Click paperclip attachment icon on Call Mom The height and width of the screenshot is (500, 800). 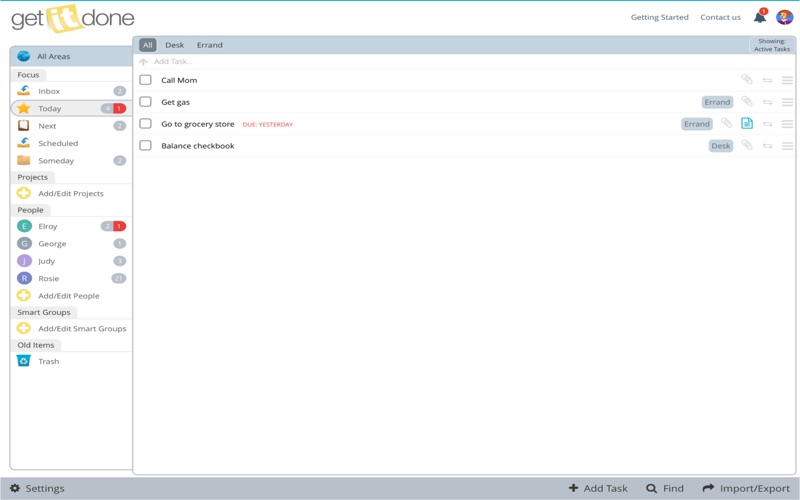tap(747, 80)
